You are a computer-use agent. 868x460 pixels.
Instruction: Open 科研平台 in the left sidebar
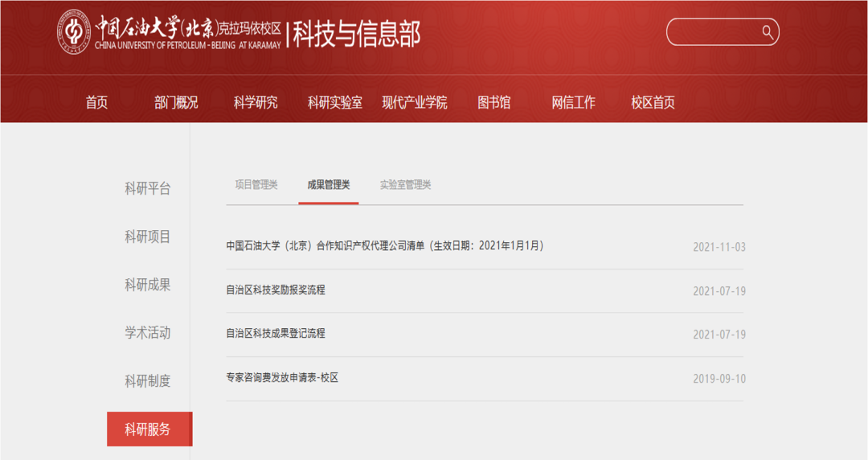[x=148, y=189]
